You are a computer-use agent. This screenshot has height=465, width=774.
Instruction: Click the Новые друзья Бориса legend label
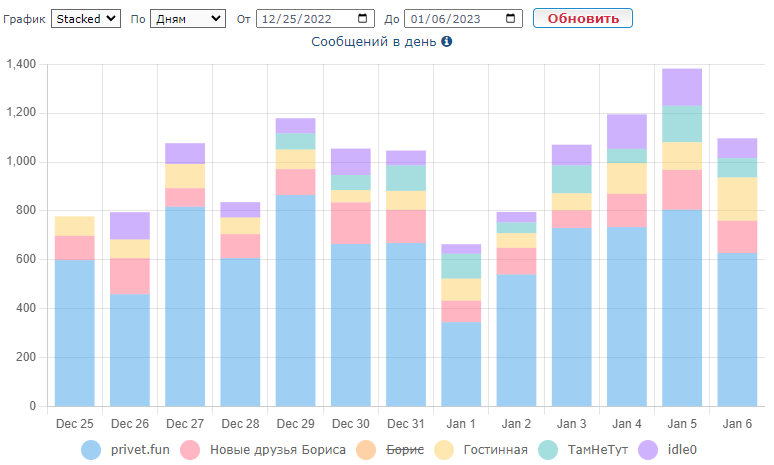[278, 450]
